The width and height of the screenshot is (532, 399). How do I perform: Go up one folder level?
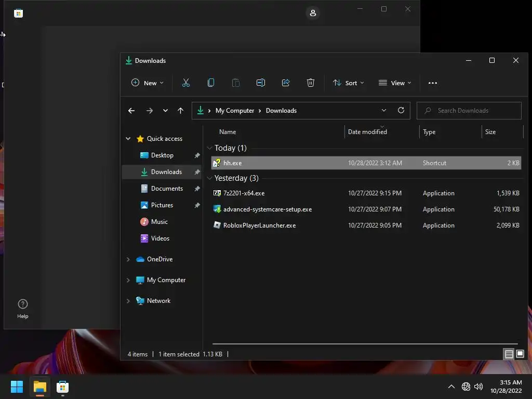(x=180, y=111)
